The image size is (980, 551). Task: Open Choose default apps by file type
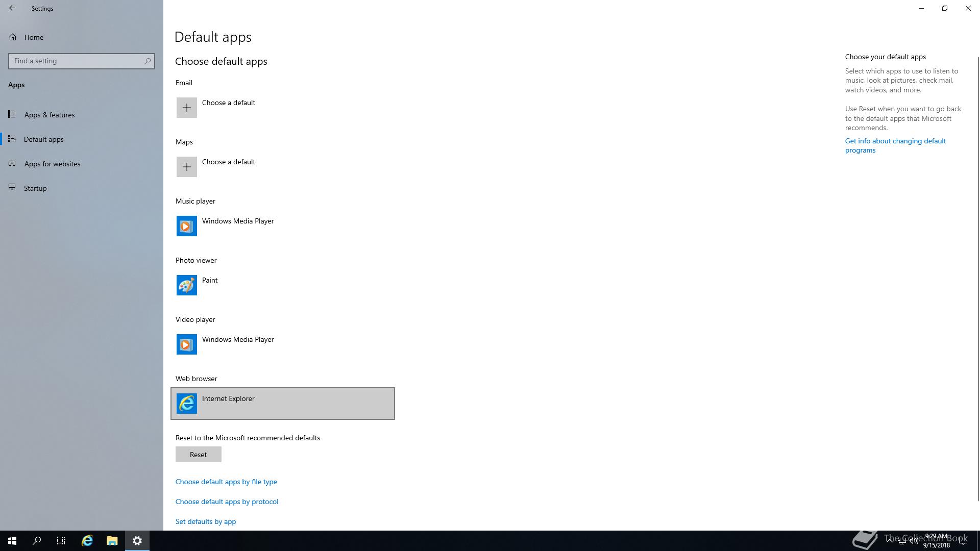click(x=226, y=482)
